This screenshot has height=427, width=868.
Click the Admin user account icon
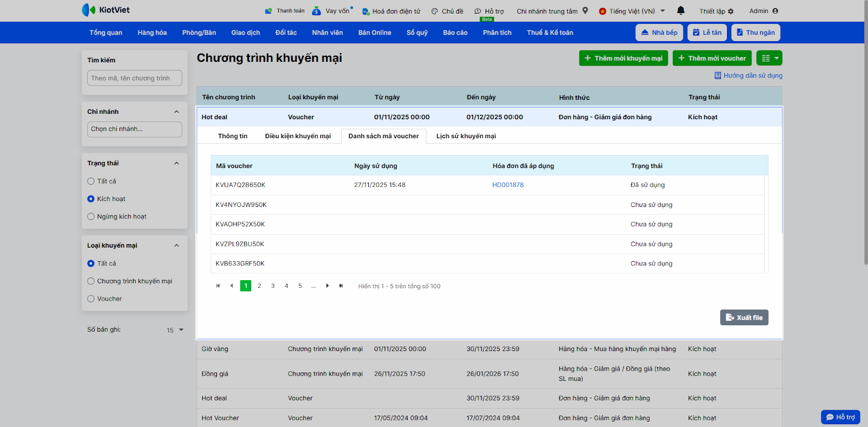pyautogui.click(x=775, y=11)
